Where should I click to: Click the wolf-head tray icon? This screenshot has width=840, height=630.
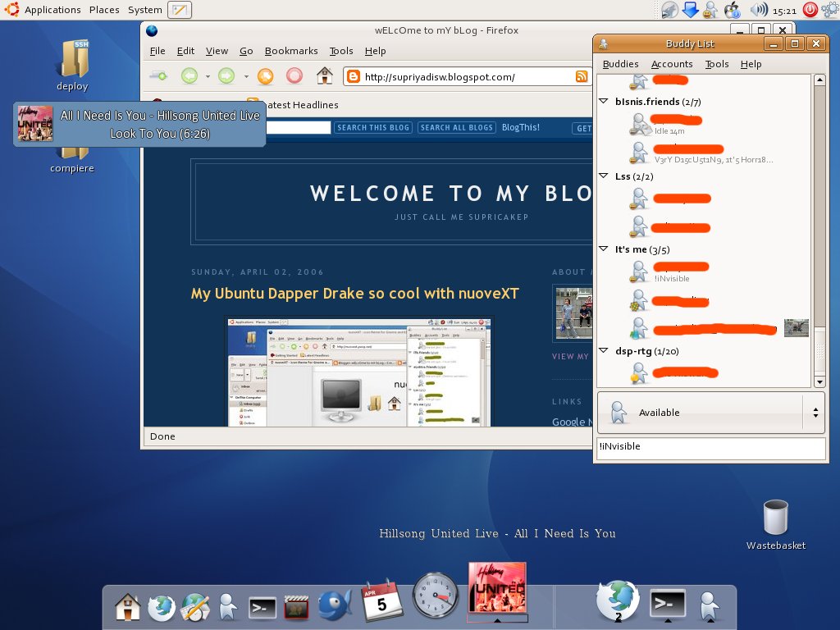click(669, 10)
